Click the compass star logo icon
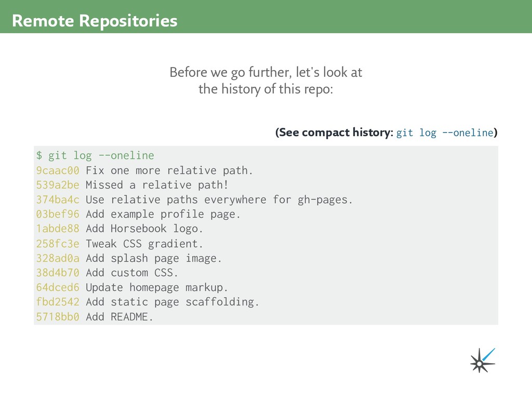 482,361
